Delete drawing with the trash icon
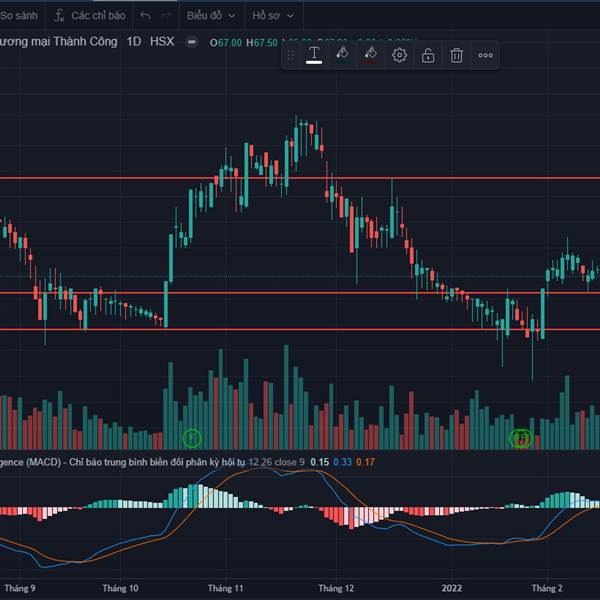Image resolution: width=600 pixels, height=600 pixels. click(x=457, y=55)
